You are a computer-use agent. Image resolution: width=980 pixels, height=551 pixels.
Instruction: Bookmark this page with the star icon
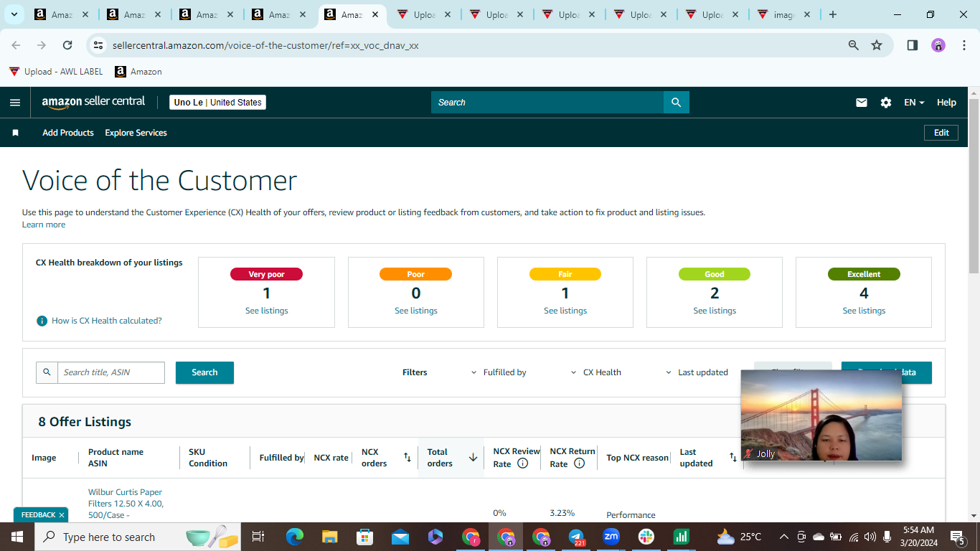click(x=877, y=45)
